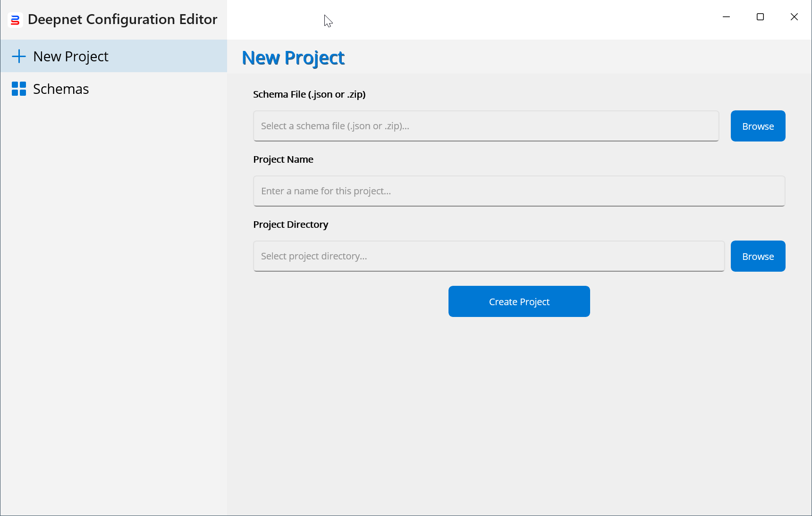This screenshot has height=516, width=812.
Task: Maximize the application window
Action: [760, 17]
